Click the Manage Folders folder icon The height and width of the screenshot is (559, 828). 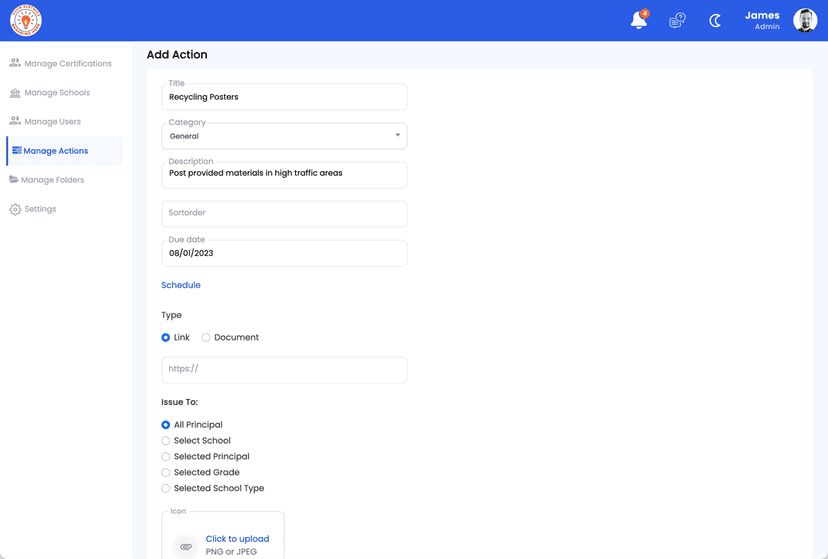pos(14,179)
